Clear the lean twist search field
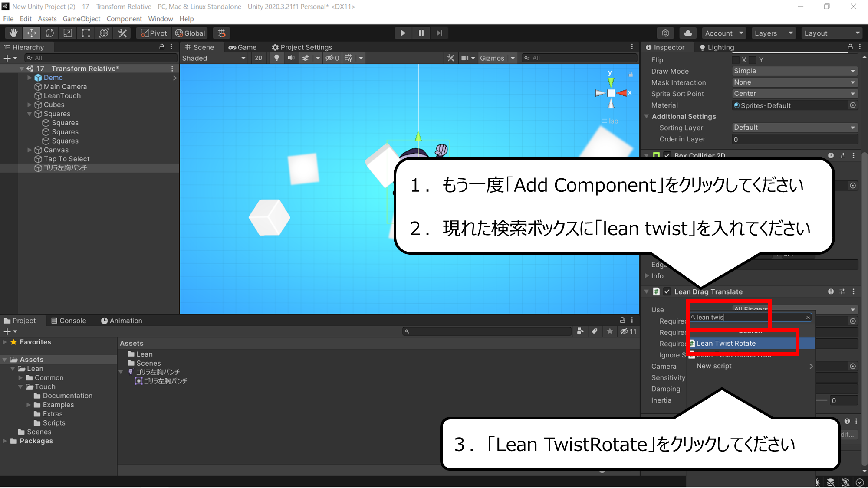 [x=808, y=318]
